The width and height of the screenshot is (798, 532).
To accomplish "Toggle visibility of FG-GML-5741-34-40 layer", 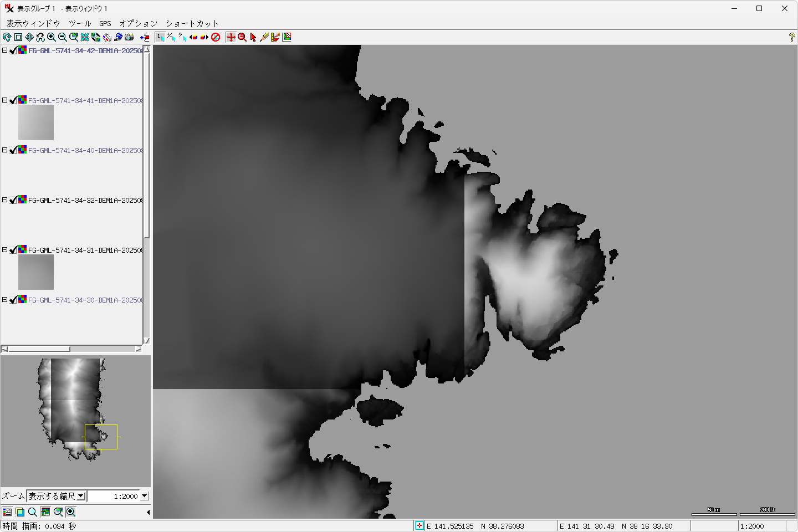I will (x=13, y=150).
